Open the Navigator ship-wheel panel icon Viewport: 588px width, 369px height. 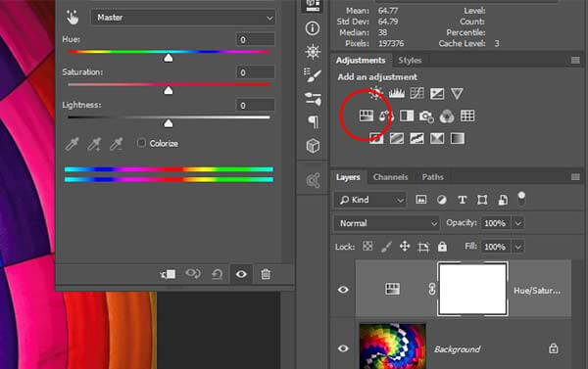click(x=313, y=52)
